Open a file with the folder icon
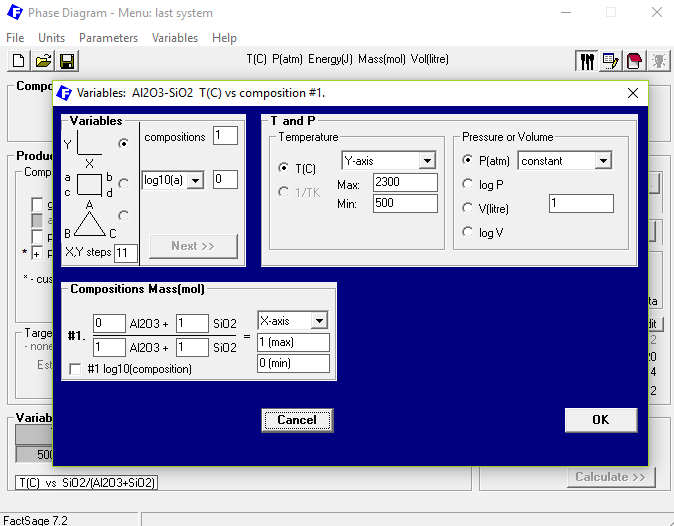 [x=43, y=61]
